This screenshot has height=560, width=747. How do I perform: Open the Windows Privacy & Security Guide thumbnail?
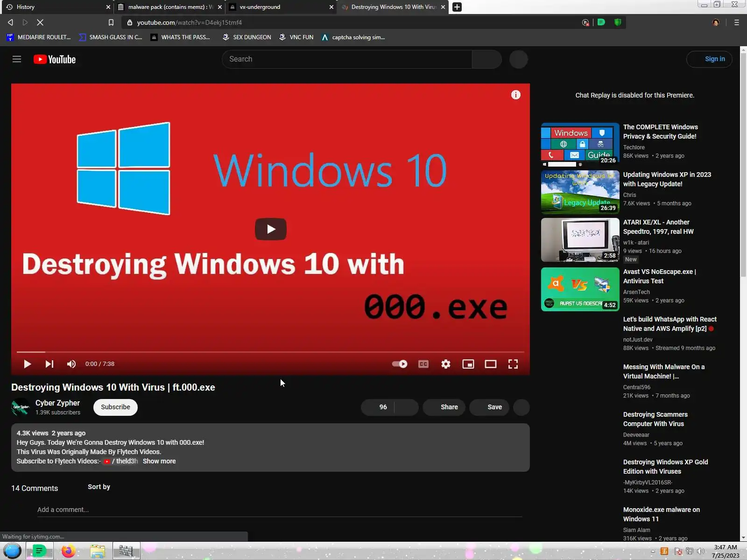(x=580, y=145)
